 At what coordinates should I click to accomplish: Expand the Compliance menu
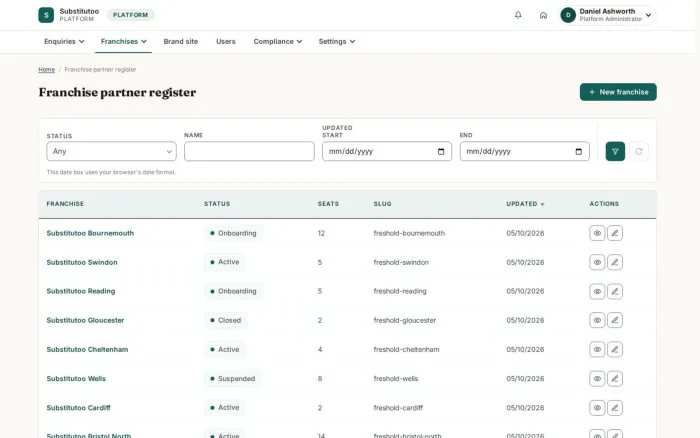[278, 42]
